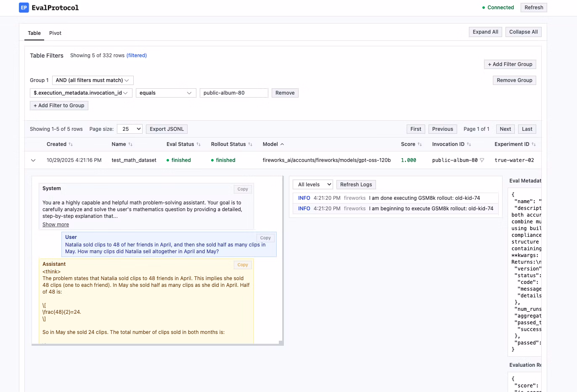Click the score value 1.000
Viewport: 577px width, 392px height.
click(x=408, y=160)
